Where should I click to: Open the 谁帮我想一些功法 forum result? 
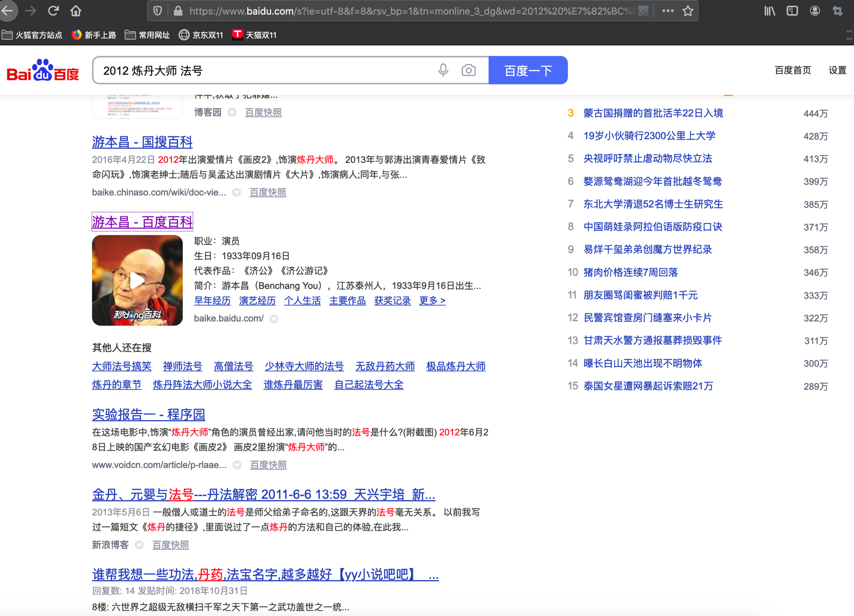point(265,575)
